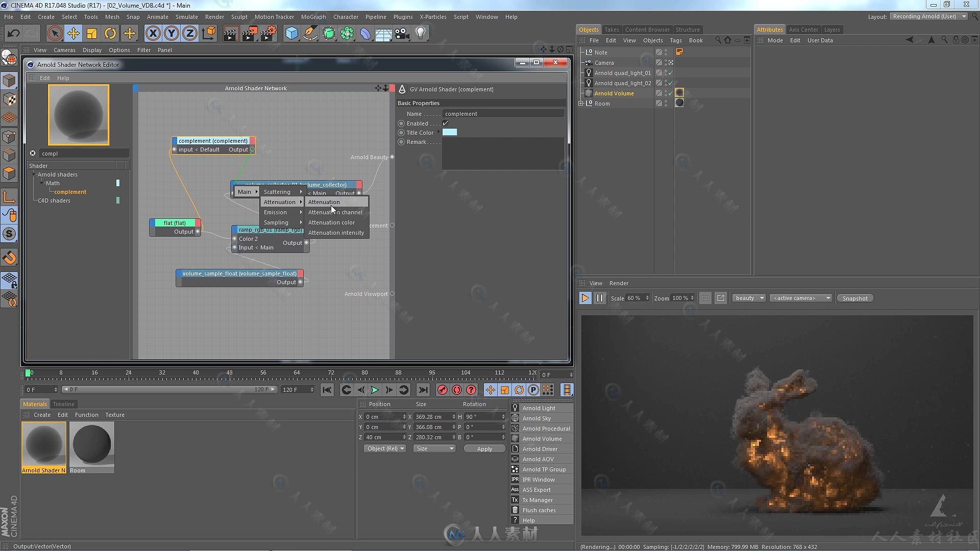This screenshot has height=551, width=980.
Task: Pause the IPR render
Action: coord(600,298)
